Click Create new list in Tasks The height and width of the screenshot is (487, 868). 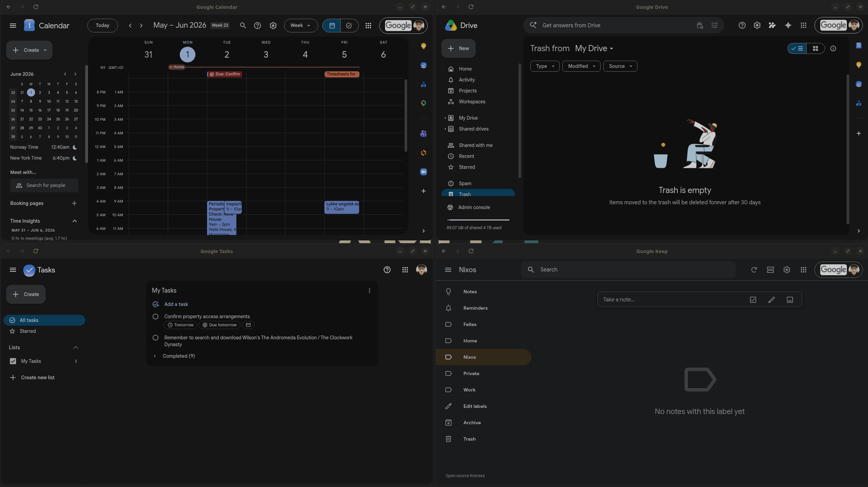tap(38, 378)
